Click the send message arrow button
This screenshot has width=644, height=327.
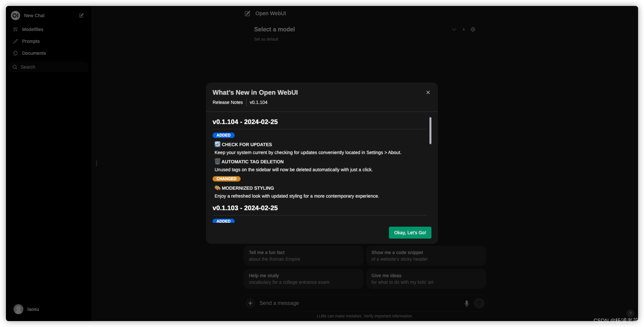[x=479, y=303]
